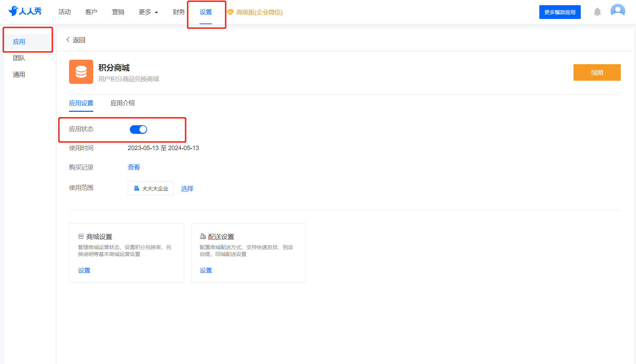
Task: Open the 活动 menu
Action: click(x=65, y=12)
